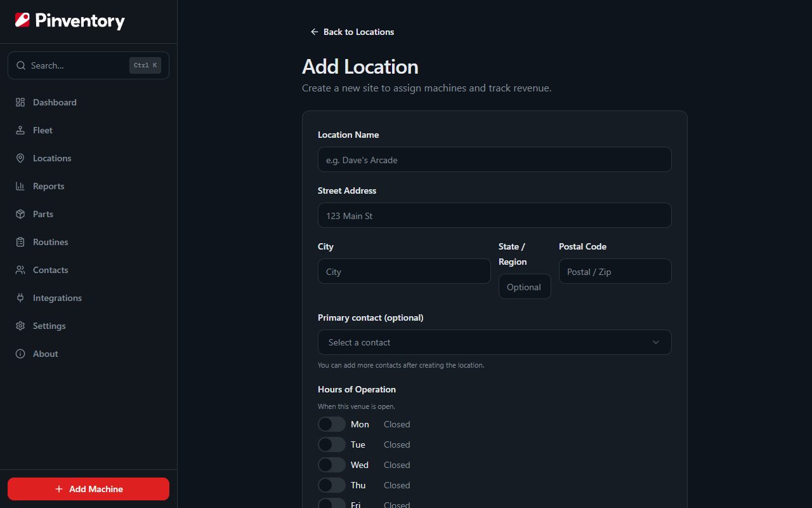Click the 'add more contacts' helper text

click(401, 365)
